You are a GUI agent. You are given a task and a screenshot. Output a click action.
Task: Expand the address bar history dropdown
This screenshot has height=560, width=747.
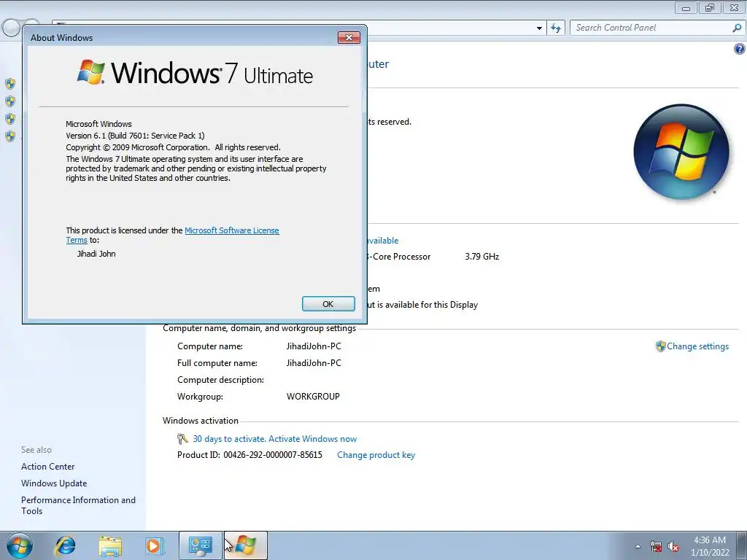pos(539,28)
